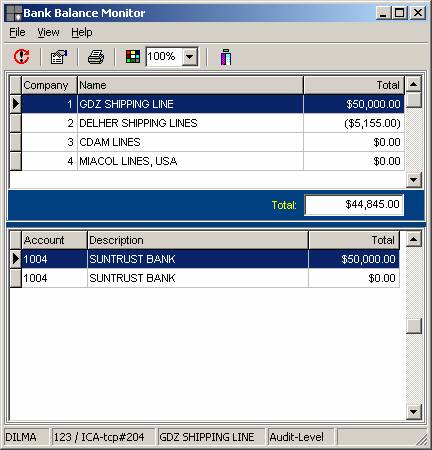Click the Total field showing $44,845.00
The height and width of the screenshot is (450, 432).
pyautogui.click(x=354, y=204)
